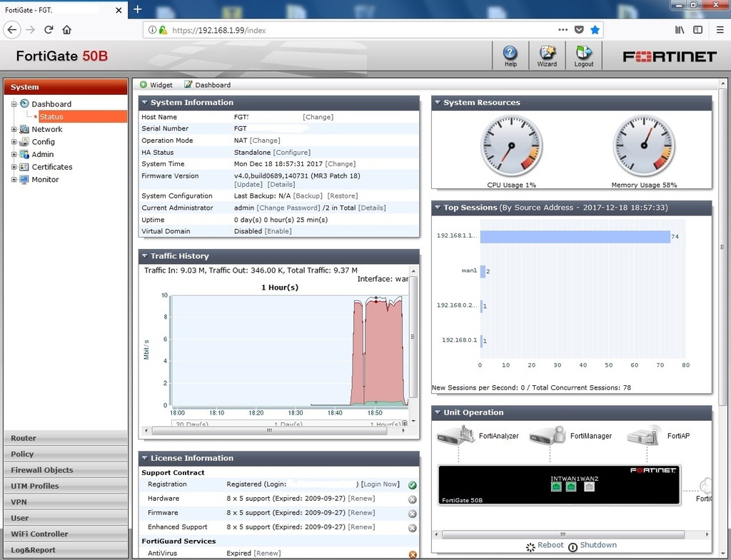Viewport: 731px width, 560px height.
Task: Save page to Pocket
Action: click(x=579, y=30)
